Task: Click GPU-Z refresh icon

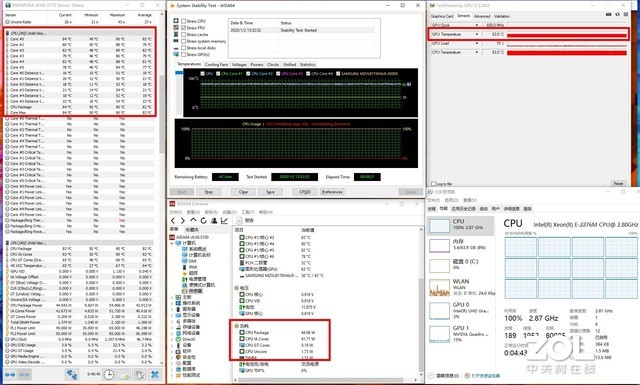Action: (x=617, y=14)
